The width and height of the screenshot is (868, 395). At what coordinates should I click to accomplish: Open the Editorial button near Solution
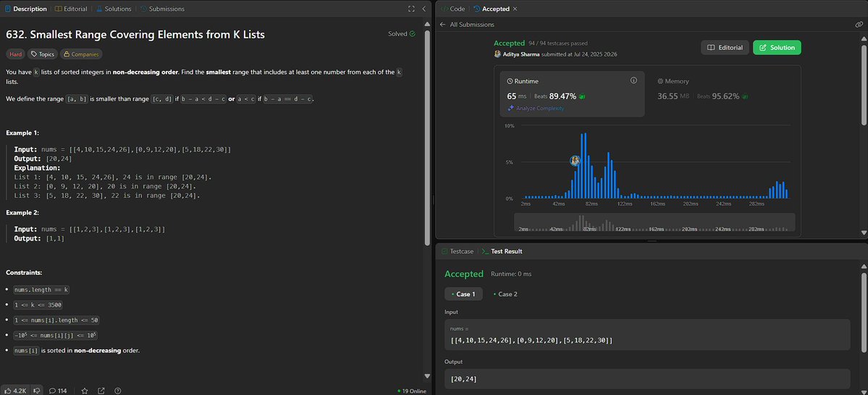point(725,48)
